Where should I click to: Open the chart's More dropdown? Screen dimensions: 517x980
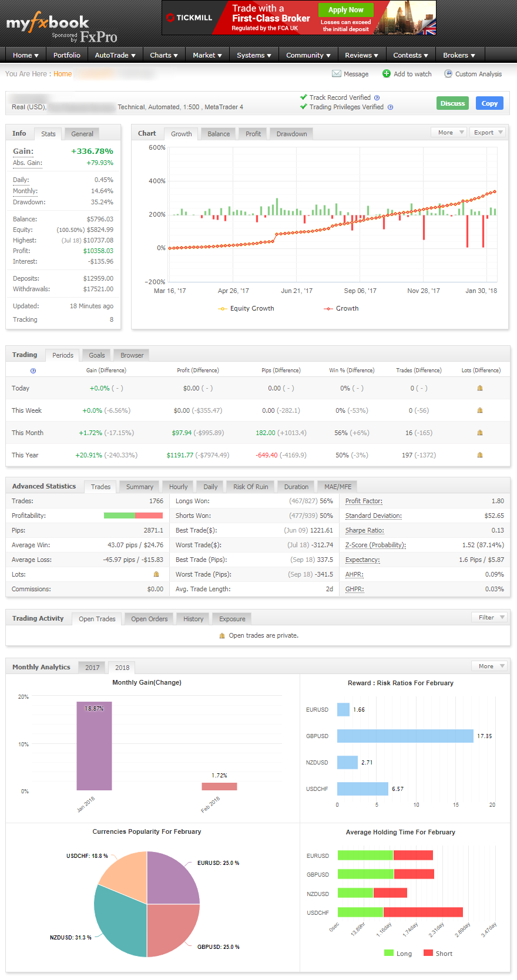pos(449,133)
